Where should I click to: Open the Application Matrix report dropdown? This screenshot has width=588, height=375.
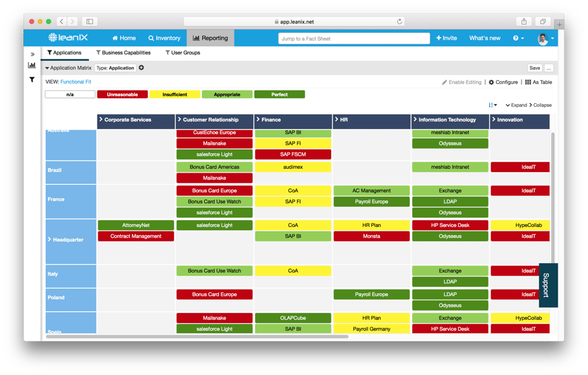point(66,68)
